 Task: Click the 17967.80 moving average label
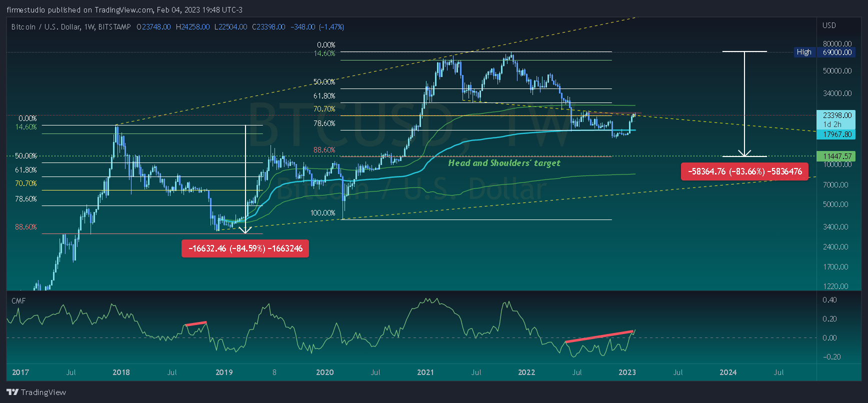836,134
